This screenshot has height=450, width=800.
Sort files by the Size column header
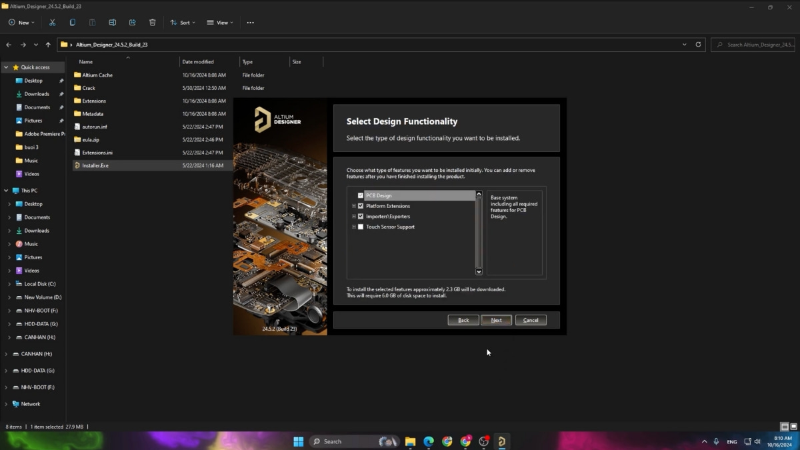coord(296,62)
